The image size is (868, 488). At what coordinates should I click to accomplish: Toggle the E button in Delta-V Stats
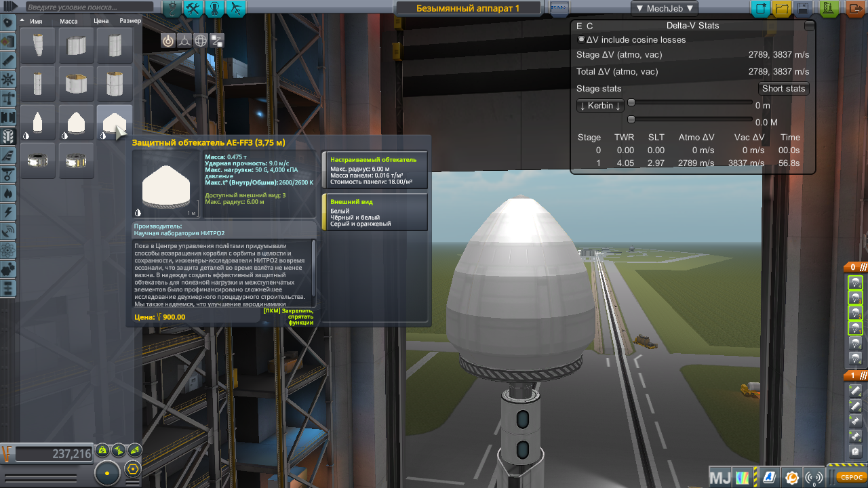tap(579, 26)
